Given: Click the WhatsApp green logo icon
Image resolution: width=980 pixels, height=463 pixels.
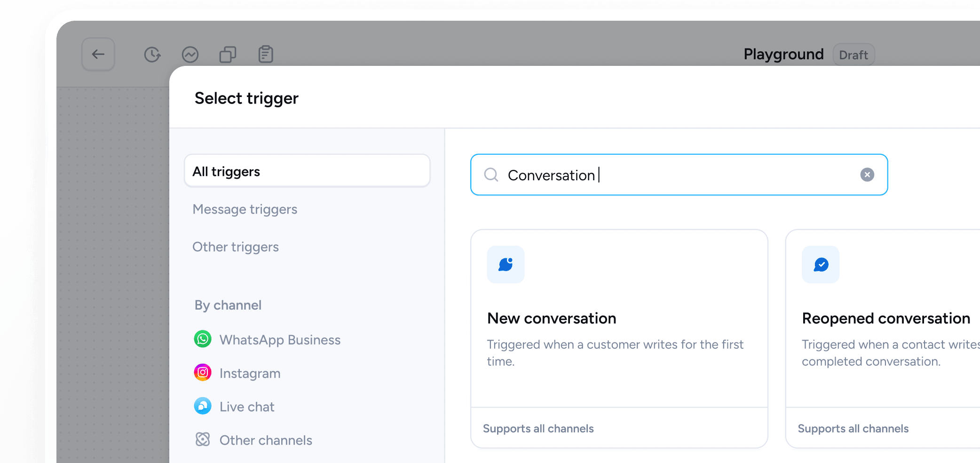Looking at the screenshot, I should pyautogui.click(x=203, y=339).
